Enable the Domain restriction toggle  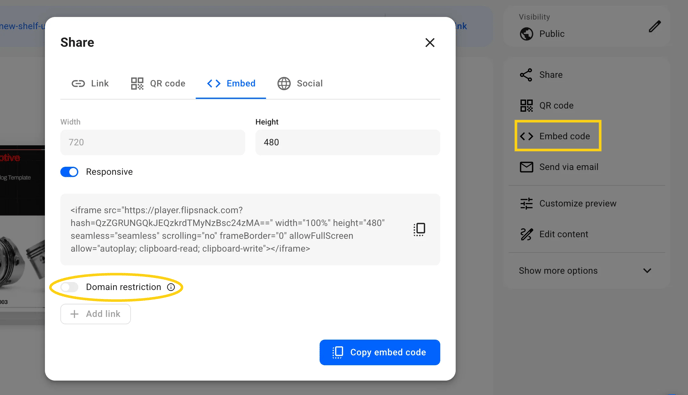[69, 287]
